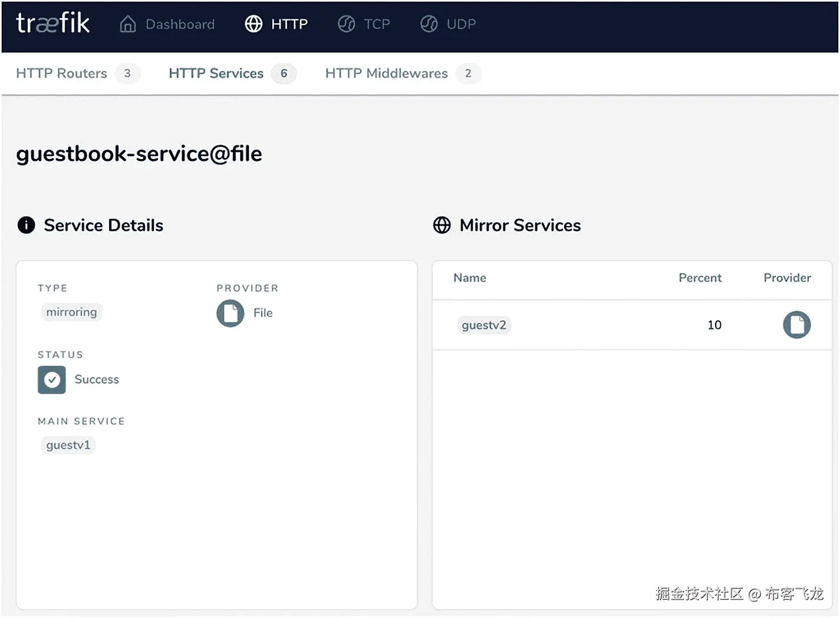Select the HTTP Services tab
The width and height of the screenshot is (840, 618).
216,74
